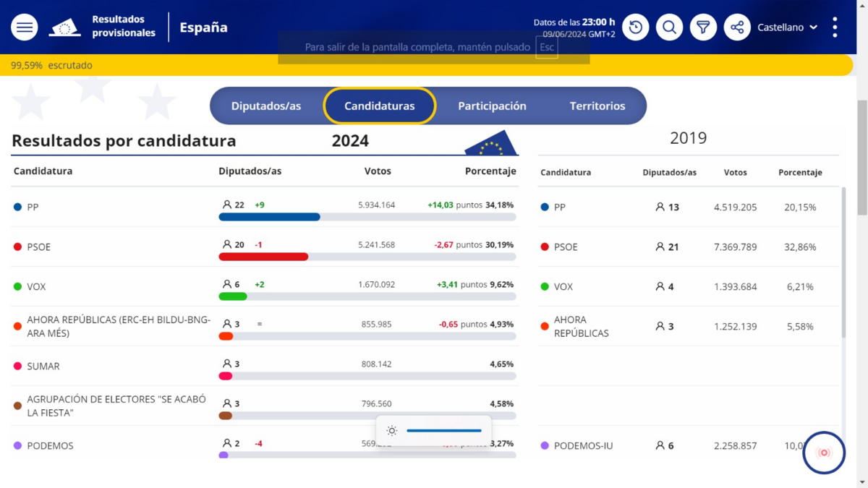868x488 pixels.
Task: Adjust the brightness slider
Action: [x=444, y=431]
